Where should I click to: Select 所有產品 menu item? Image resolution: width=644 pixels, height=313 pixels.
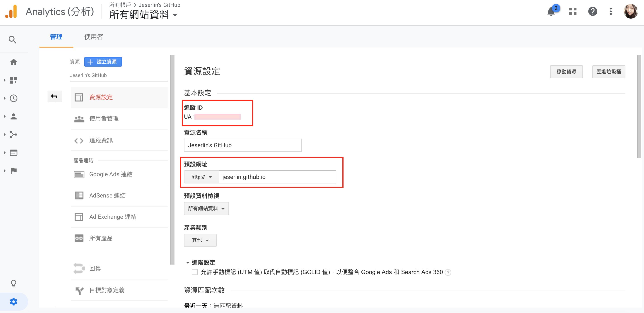pos(119,238)
